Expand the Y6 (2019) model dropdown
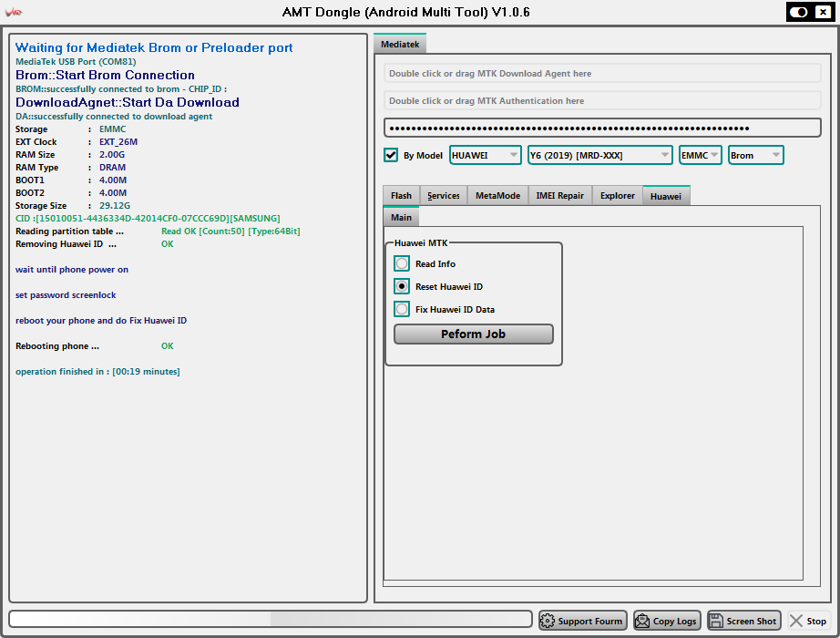The image size is (840, 638). (599, 155)
